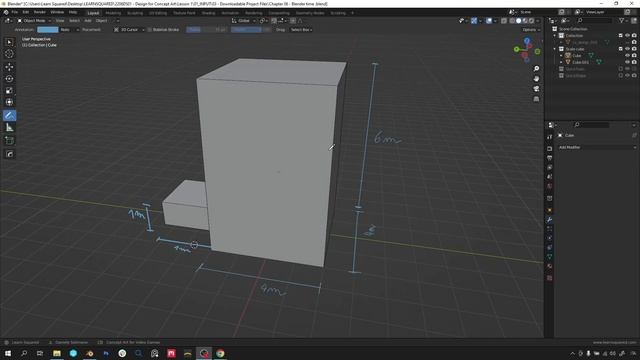The height and width of the screenshot is (360, 640).
Task: Open the Edit menu
Action: [26, 12]
